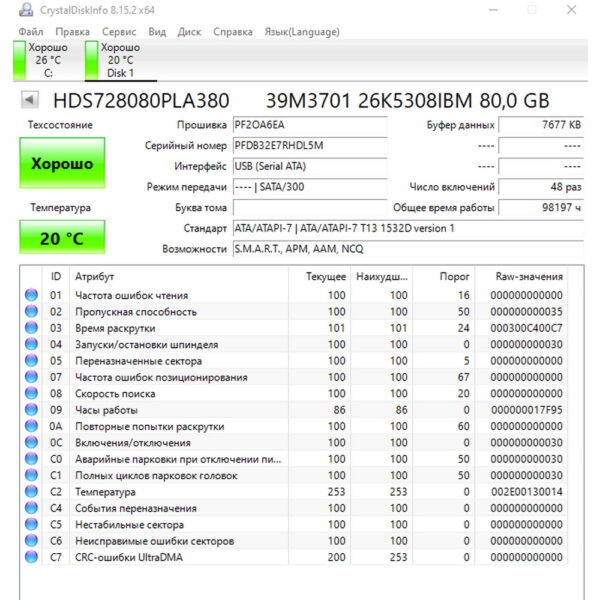
Task: Select the Время раскрутки attribute row
Action: 294,328
